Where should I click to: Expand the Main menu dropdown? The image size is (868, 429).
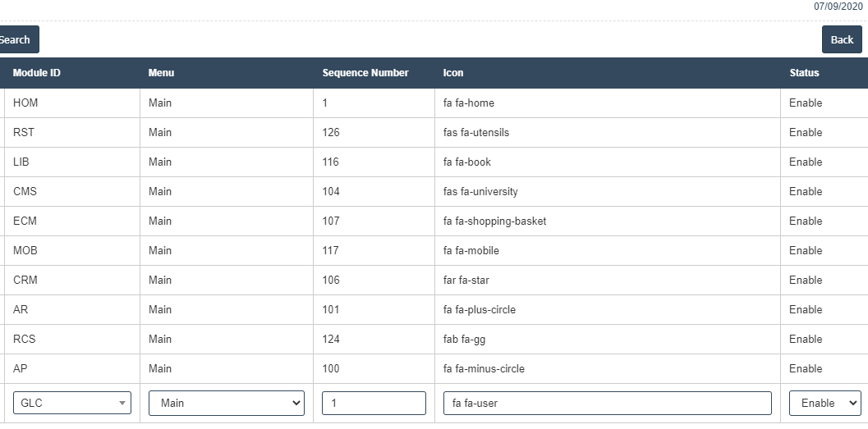[x=226, y=403]
